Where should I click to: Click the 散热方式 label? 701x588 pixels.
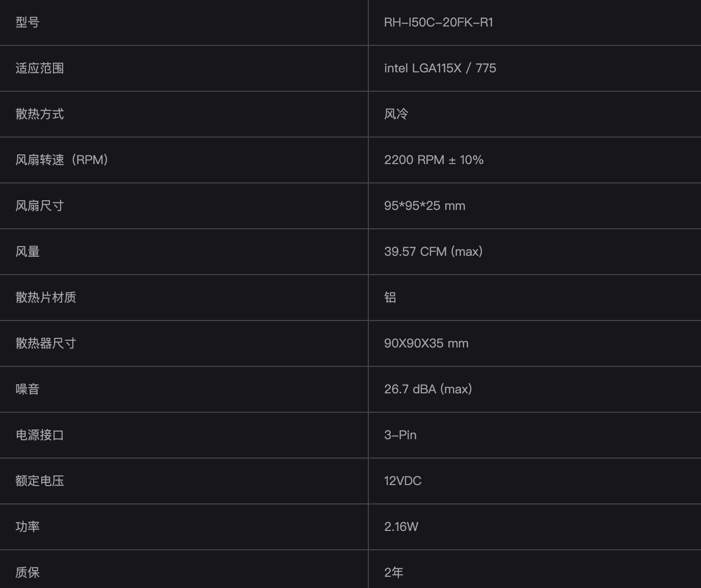click(x=40, y=114)
